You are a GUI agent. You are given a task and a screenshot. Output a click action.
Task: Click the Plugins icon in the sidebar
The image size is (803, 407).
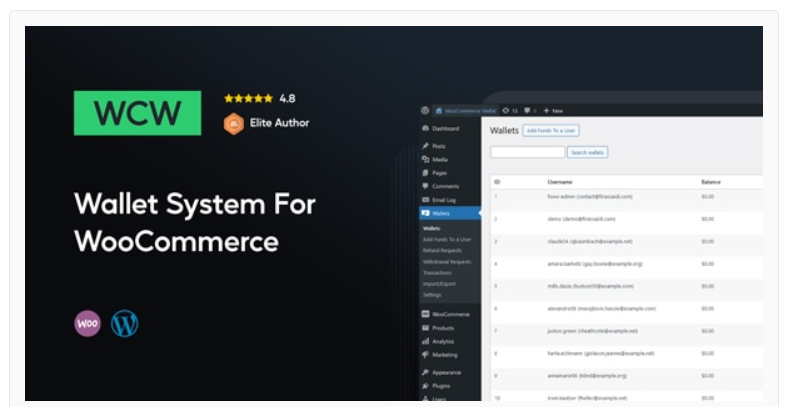[x=425, y=385]
